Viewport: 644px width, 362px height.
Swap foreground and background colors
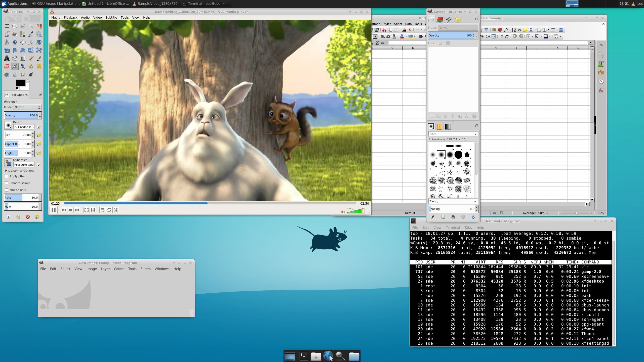(28, 81)
